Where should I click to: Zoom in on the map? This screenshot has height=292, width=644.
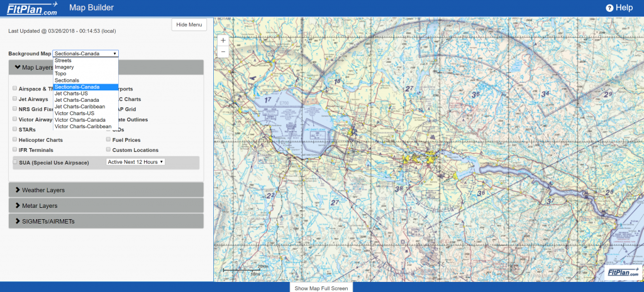point(223,40)
